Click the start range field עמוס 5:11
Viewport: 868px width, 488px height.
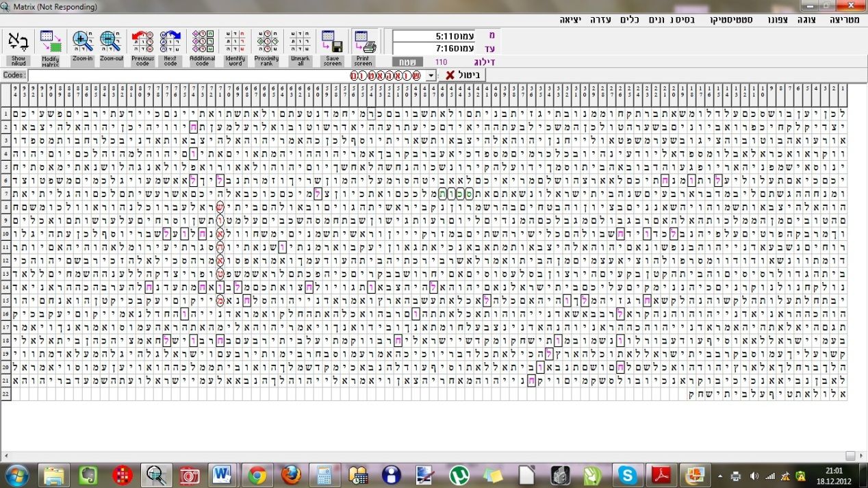pos(435,36)
